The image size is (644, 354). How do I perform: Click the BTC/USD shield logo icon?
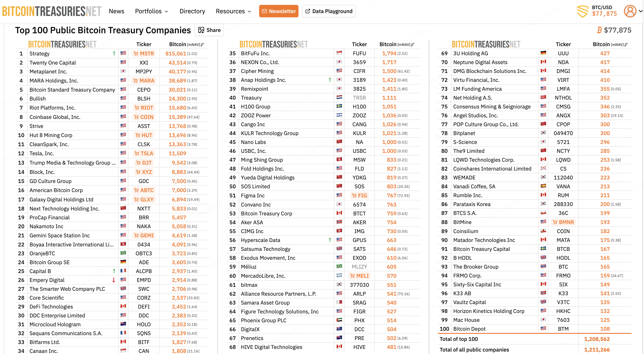[582, 11]
